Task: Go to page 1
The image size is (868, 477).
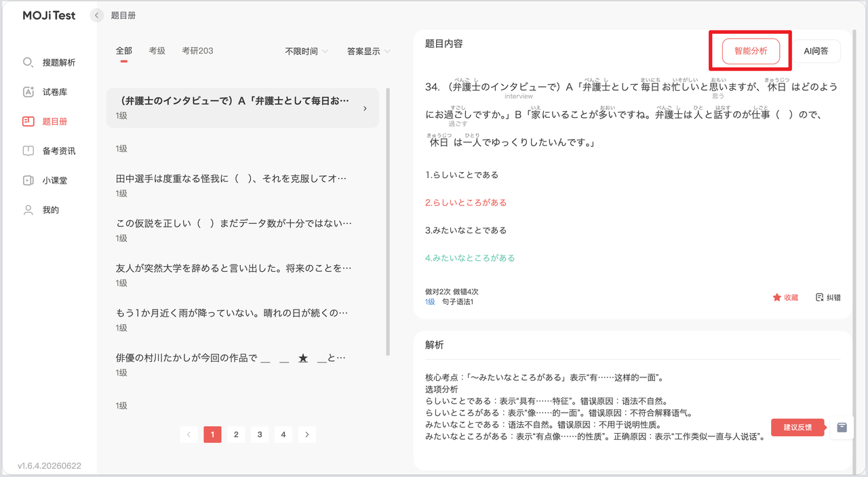Action: point(212,434)
